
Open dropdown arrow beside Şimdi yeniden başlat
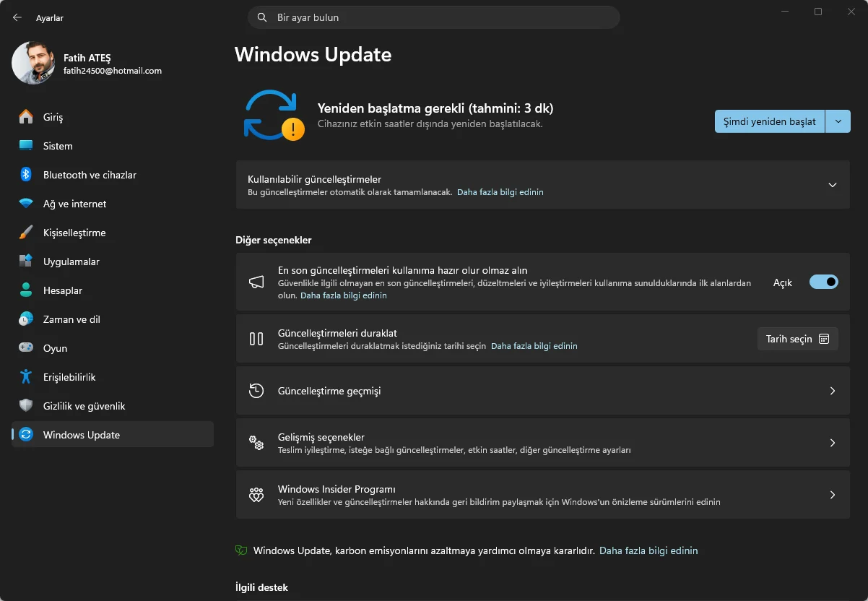pos(838,121)
